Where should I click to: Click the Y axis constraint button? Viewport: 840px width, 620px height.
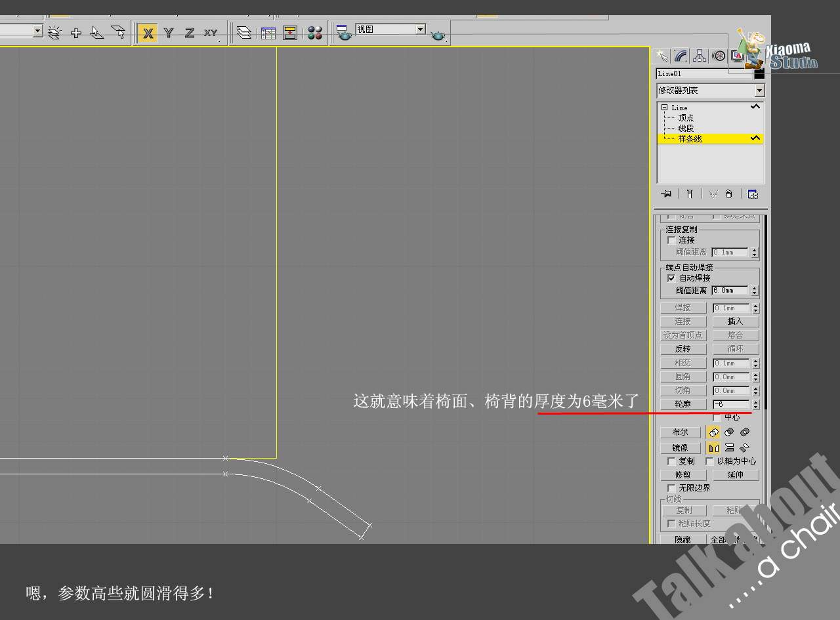point(169,33)
